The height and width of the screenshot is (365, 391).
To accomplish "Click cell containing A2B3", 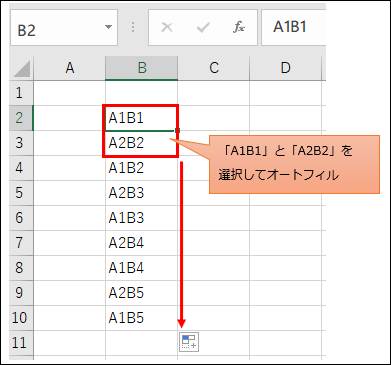I will click(141, 193).
